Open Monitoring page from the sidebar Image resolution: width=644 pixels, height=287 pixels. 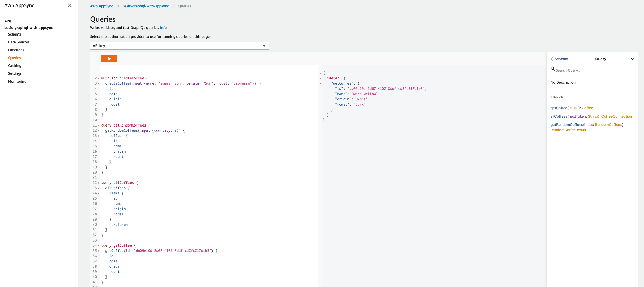coord(17,81)
